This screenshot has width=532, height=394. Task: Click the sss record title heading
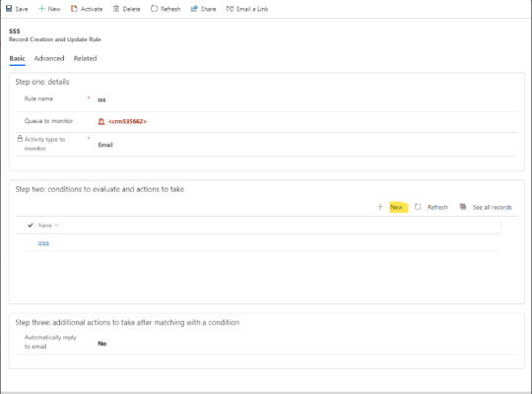(15, 31)
